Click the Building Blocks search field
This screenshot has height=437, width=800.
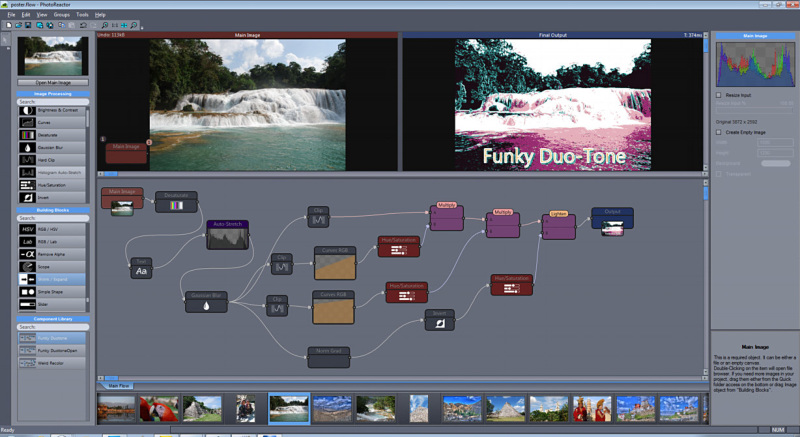point(53,218)
